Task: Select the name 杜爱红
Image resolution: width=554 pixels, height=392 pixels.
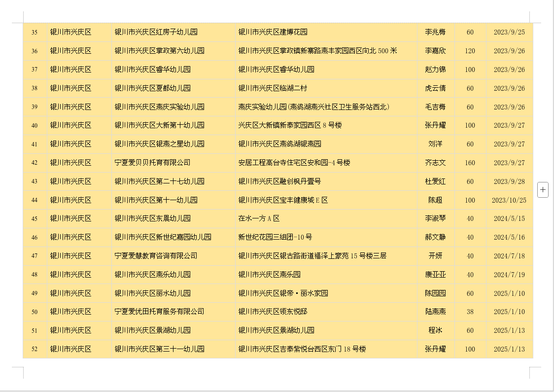Action: 435,181
